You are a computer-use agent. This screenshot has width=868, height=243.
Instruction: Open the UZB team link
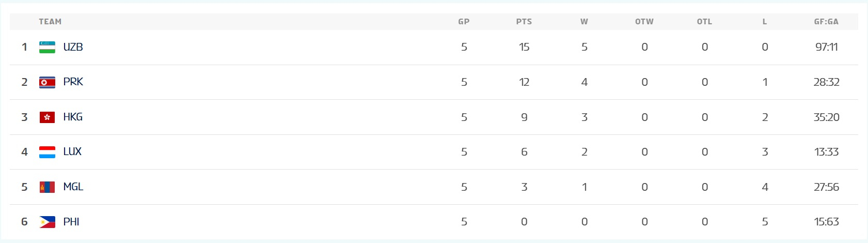click(x=73, y=47)
